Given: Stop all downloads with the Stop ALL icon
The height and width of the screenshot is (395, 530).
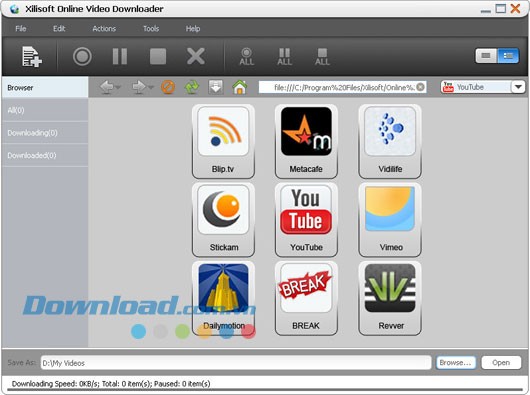Looking at the screenshot, I should coord(322,56).
